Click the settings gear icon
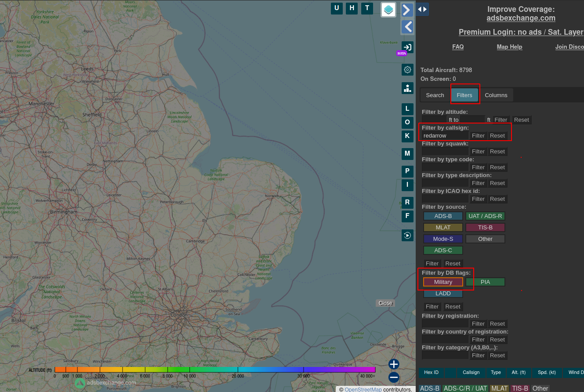Viewport: 584px width, 392px height. click(x=407, y=69)
